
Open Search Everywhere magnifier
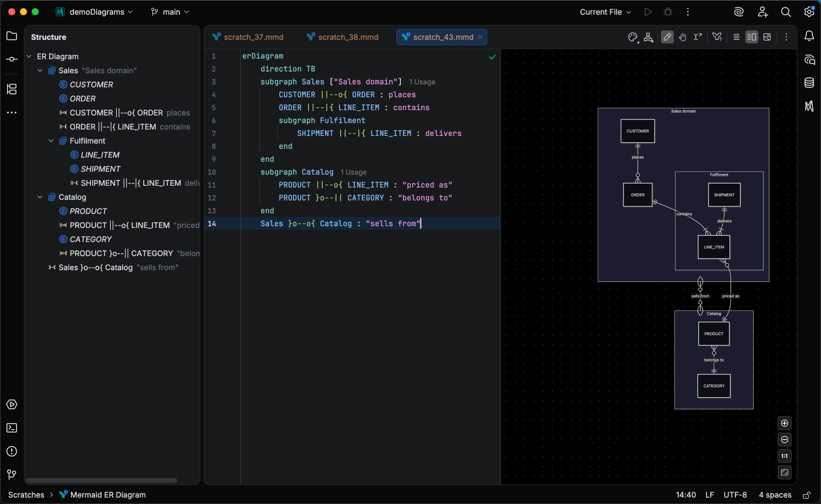786,12
